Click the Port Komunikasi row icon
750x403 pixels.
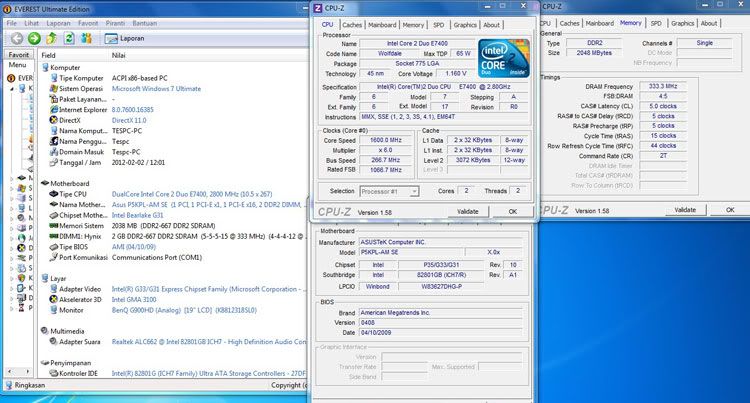click(x=54, y=257)
